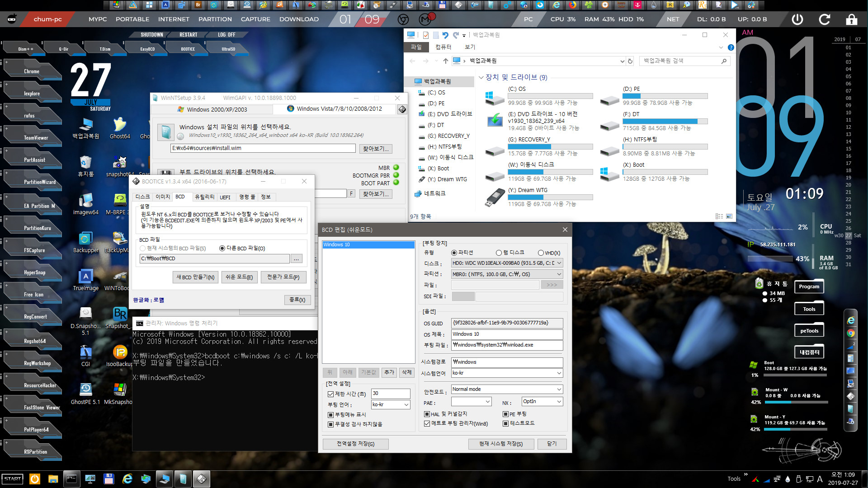Screen dimensions: 868x488
Task: Click the 쉬운 모드(E) button
Action: [x=239, y=277]
